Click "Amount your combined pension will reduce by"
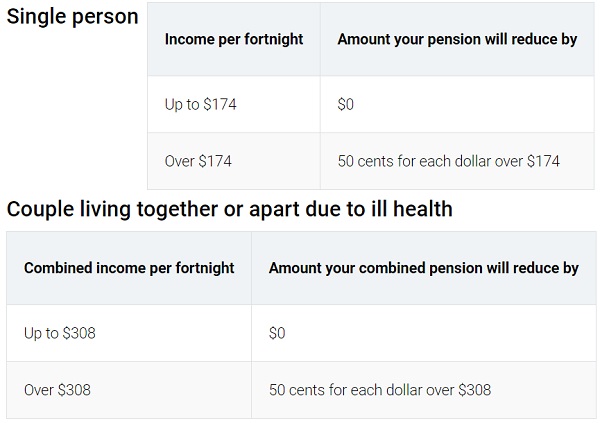 pyautogui.click(x=423, y=268)
